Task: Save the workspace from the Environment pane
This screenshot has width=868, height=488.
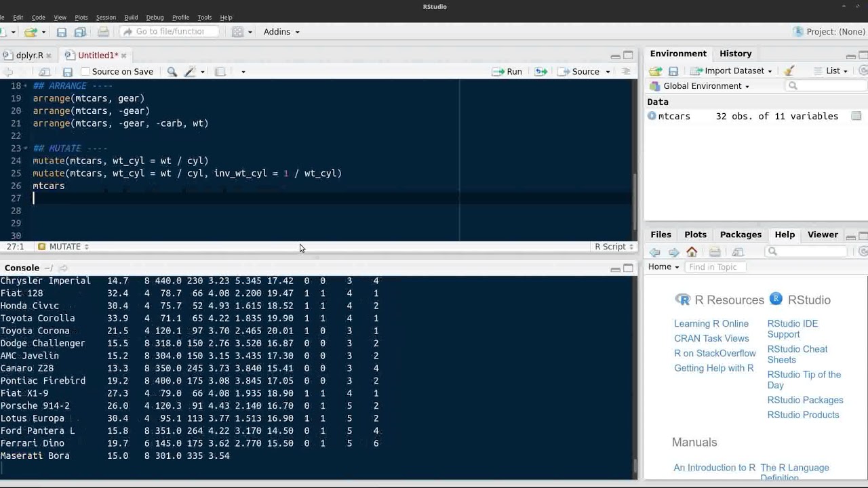Action: pyautogui.click(x=673, y=71)
